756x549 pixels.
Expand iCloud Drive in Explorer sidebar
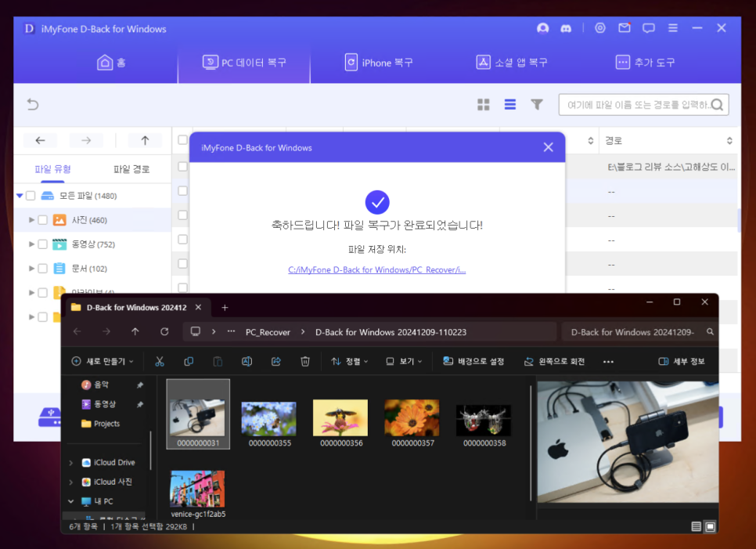pos(71,463)
